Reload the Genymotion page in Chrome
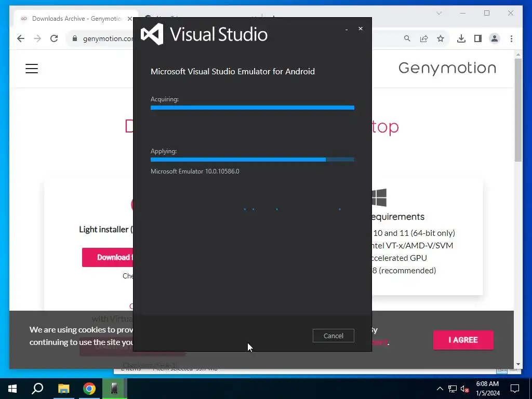532x399 pixels. [54, 38]
